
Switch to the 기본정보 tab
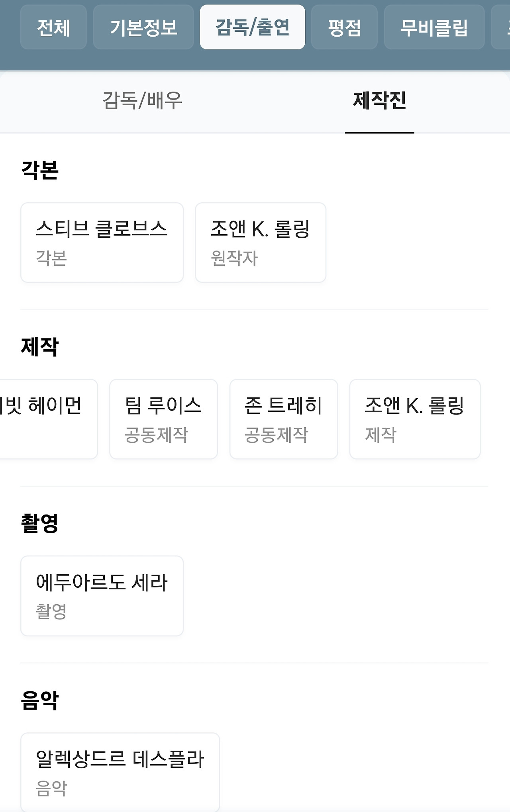tap(143, 27)
